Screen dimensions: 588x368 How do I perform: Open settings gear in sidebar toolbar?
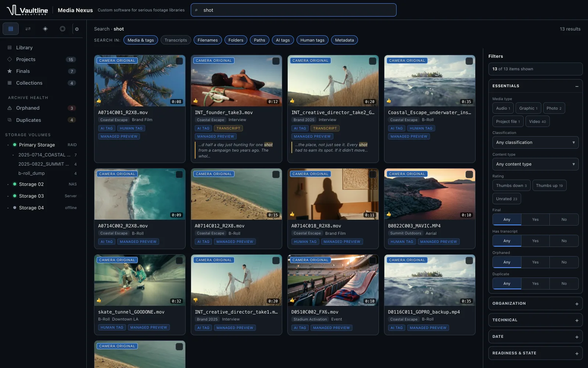(x=77, y=29)
